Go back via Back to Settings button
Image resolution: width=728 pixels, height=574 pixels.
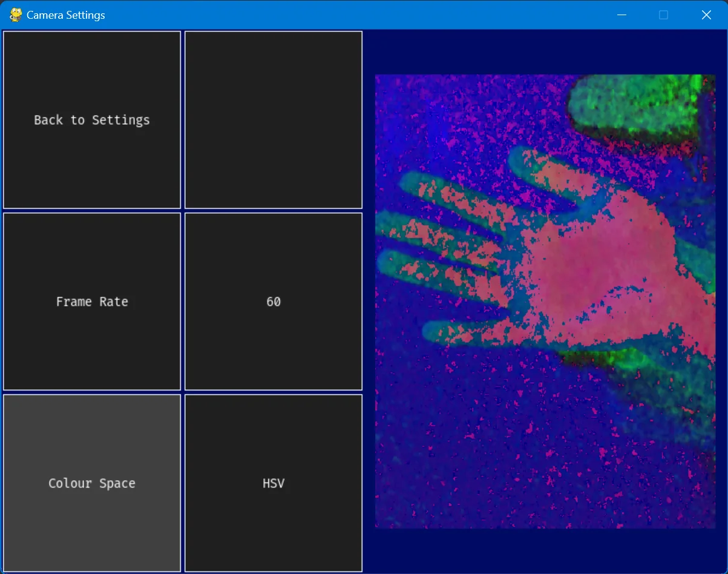coord(92,120)
